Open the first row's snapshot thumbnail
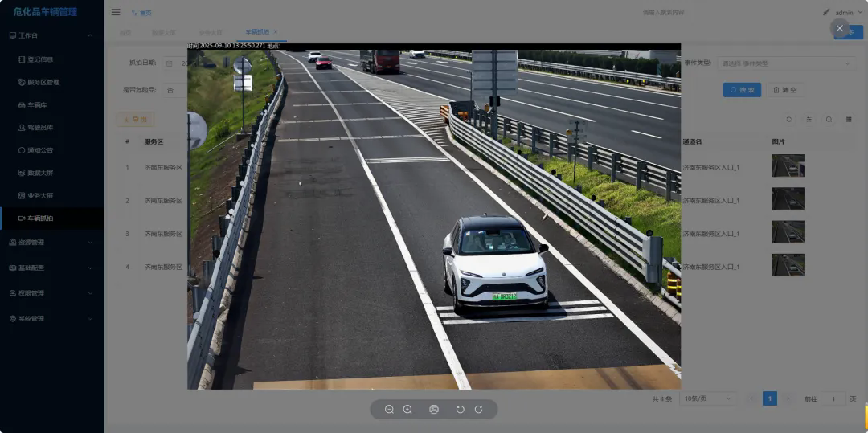 pyautogui.click(x=788, y=166)
